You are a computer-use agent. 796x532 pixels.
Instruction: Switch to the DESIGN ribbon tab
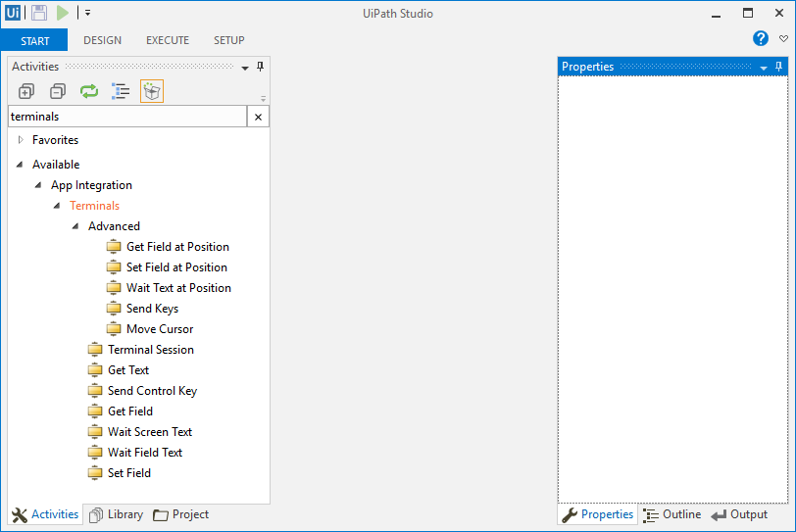point(103,40)
